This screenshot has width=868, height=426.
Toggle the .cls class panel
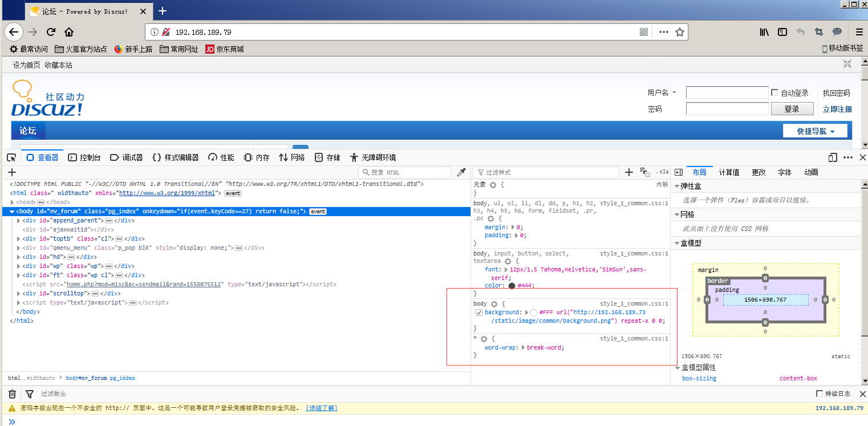click(662, 172)
